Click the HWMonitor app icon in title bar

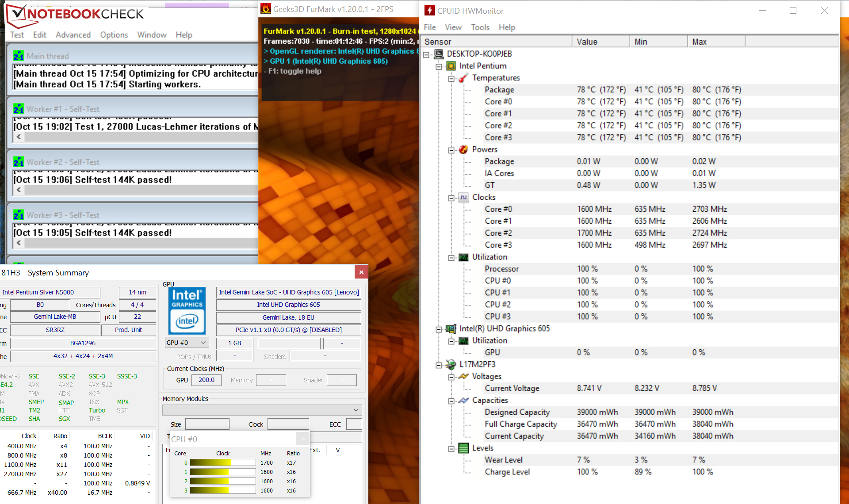click(x=429, y=10)
